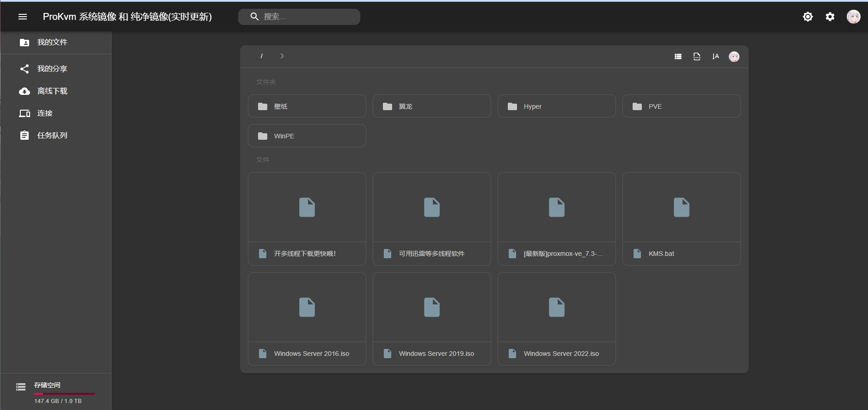Image resolution: width=868 pixels, height=410 pixels.
Task: Toggle the hamburger navigation menu
Action: [x=23, y=17]
